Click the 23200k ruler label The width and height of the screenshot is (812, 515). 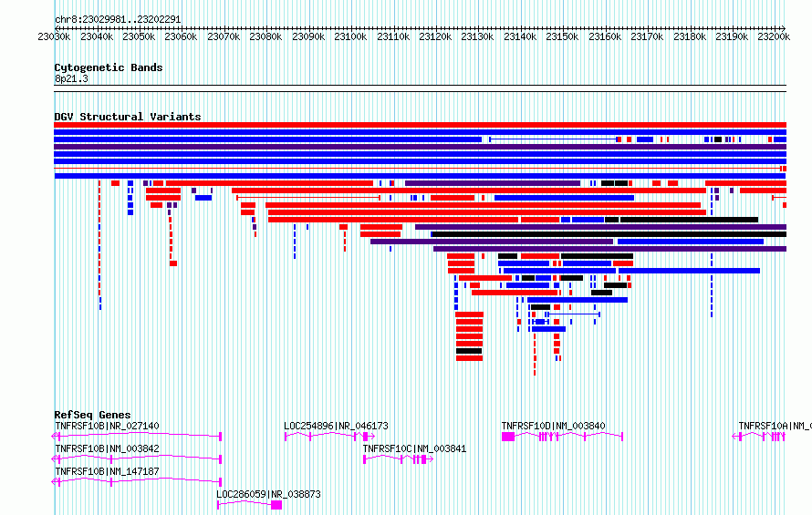[x=774, y=36]
